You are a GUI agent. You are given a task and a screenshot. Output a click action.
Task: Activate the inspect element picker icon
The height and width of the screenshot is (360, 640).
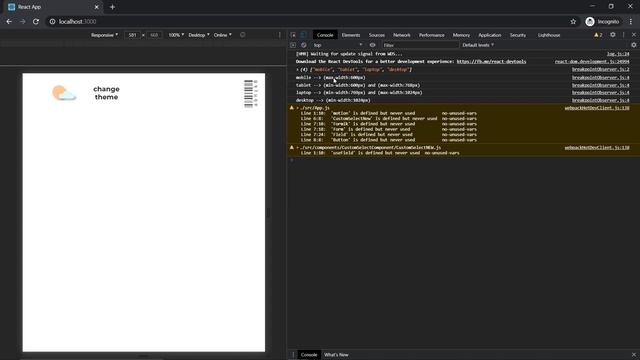click(x=293, y=35)
